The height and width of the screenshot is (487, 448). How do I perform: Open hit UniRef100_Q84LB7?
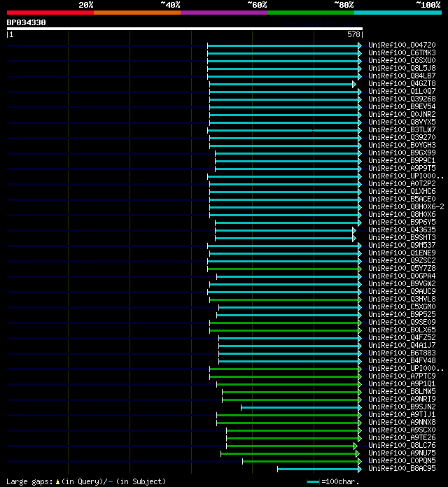point(402,76)
